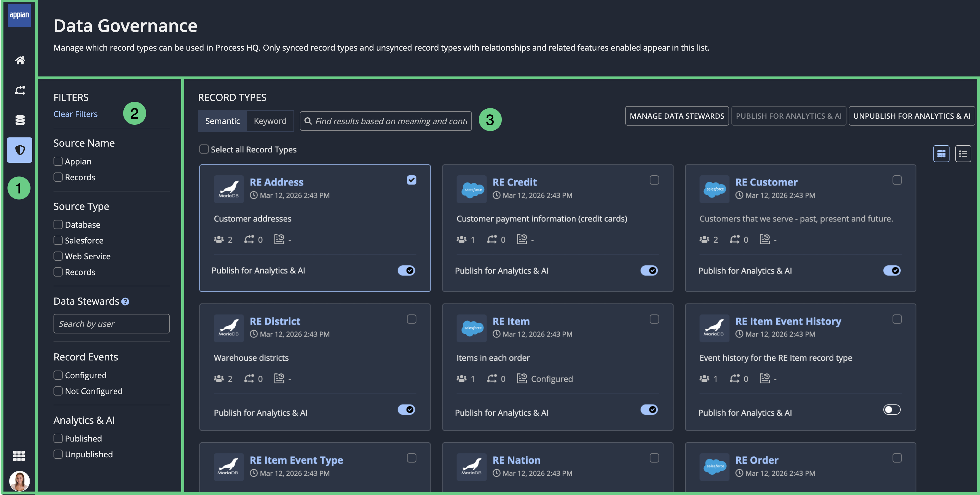Switch to list view
Image resolution: width=980 pixels, height=495 pixels.
(x=963, y=154)
